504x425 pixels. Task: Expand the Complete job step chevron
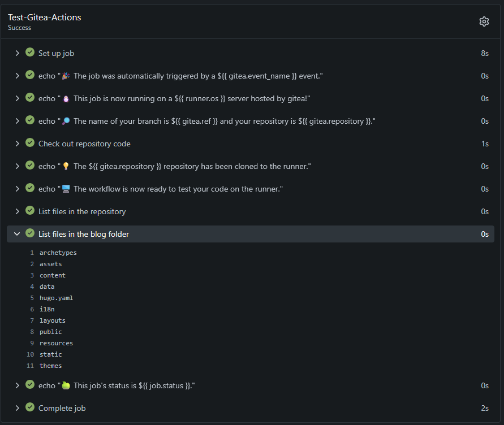coord(17,408)
